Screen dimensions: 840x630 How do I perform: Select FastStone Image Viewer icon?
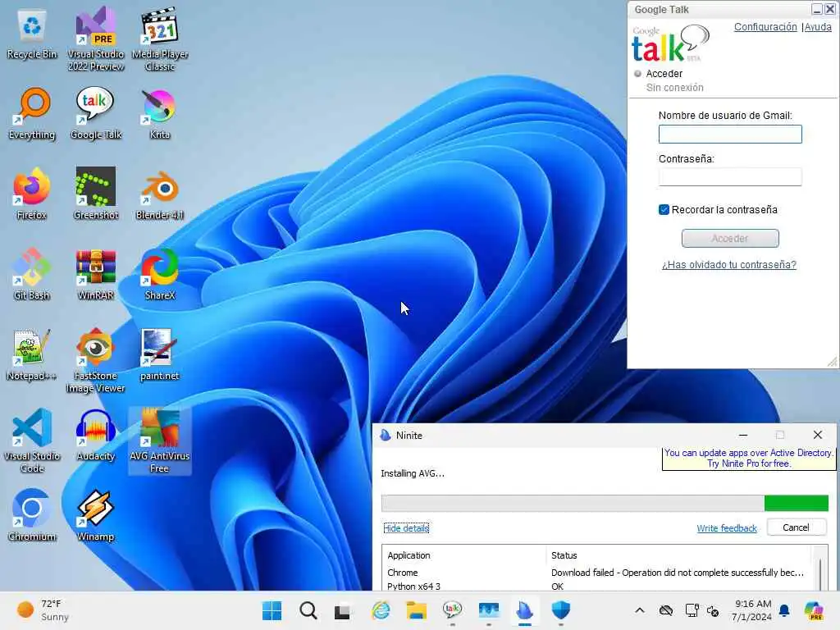pos(96,361)
